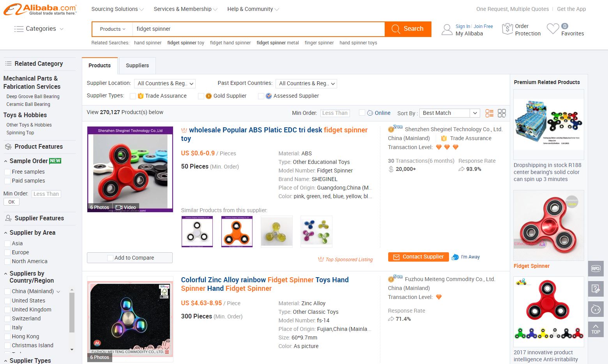608x364 pixels.
Task: Open the Sourcing Solutions menu
Action: [117, 9]
